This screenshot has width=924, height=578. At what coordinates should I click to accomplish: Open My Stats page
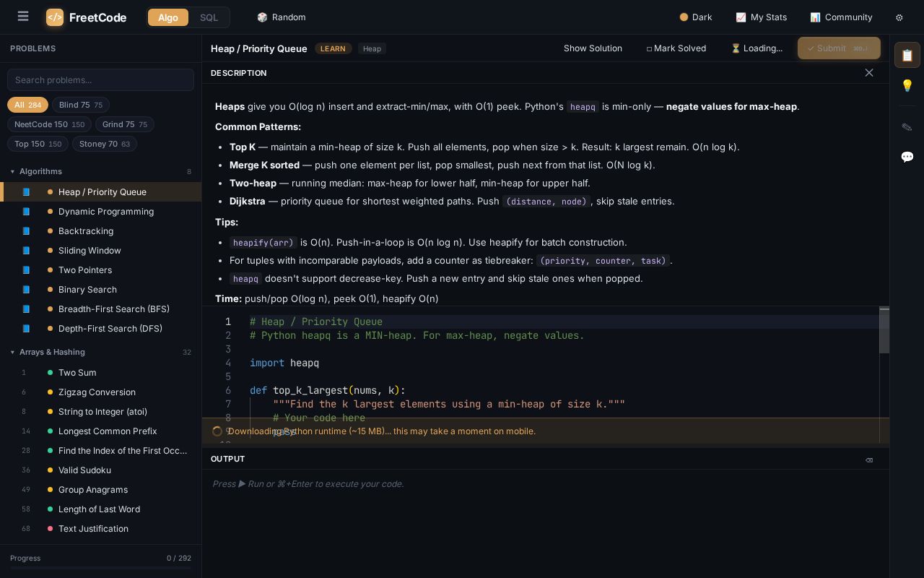(x=761, y=17)
